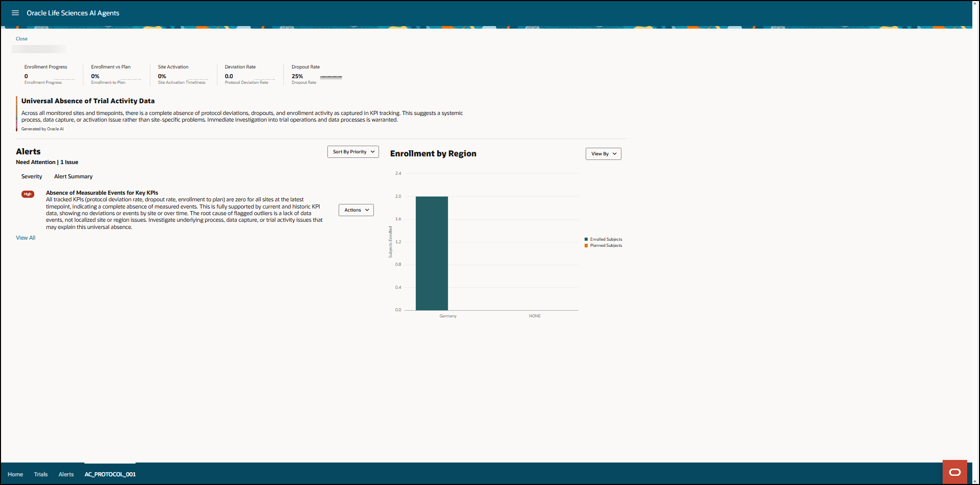Click the Germany enrollment bar
The height and width of the screenshot is (485, 980).
pyautogui.click(x=432, y=253)
